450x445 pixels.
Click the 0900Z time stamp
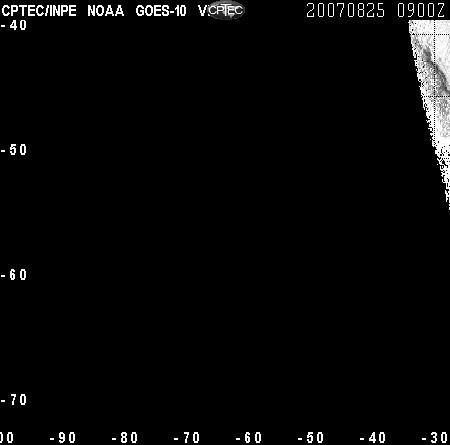pyautogui.click(x=421, y=11)
